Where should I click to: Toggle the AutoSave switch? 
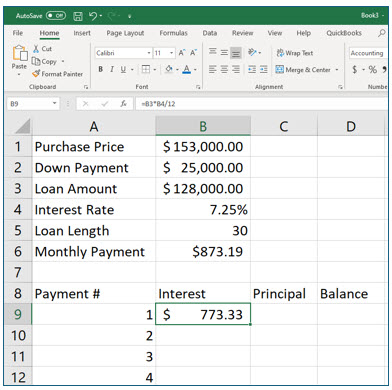(x=56, y=15)
